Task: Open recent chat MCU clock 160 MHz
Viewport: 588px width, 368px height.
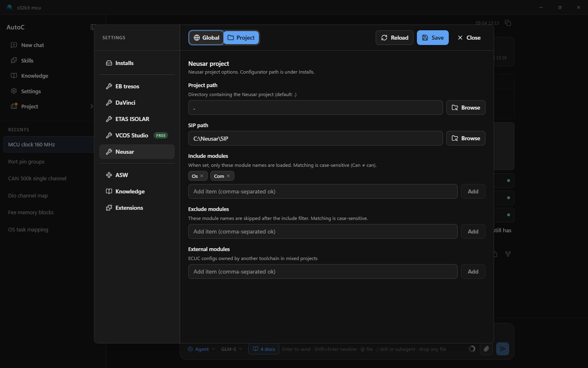Action: click(49, 144)
